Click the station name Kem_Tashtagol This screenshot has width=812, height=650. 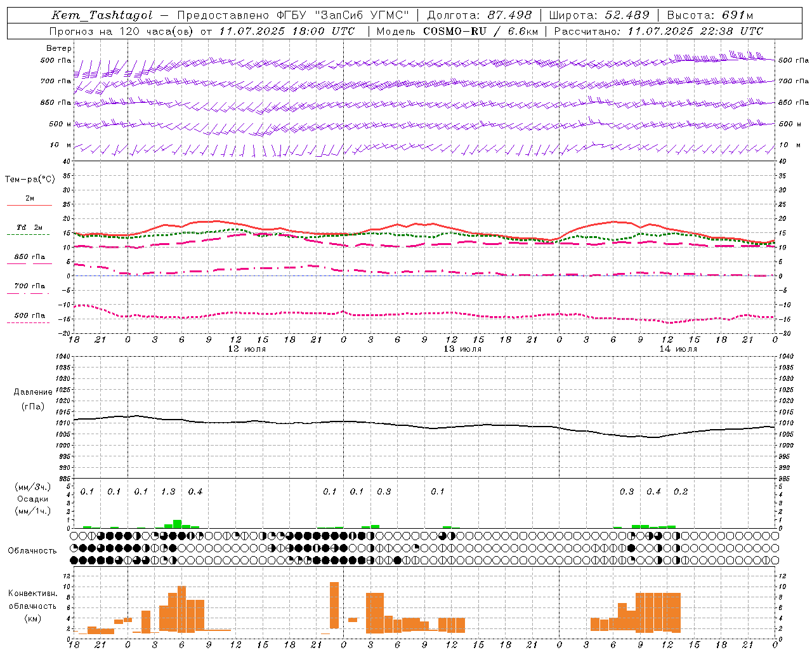click(x=101, y=15)
